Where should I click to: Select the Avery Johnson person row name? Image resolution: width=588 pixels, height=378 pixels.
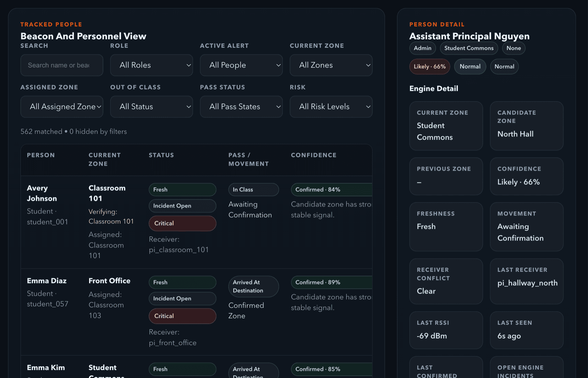[x=42, y=193]
